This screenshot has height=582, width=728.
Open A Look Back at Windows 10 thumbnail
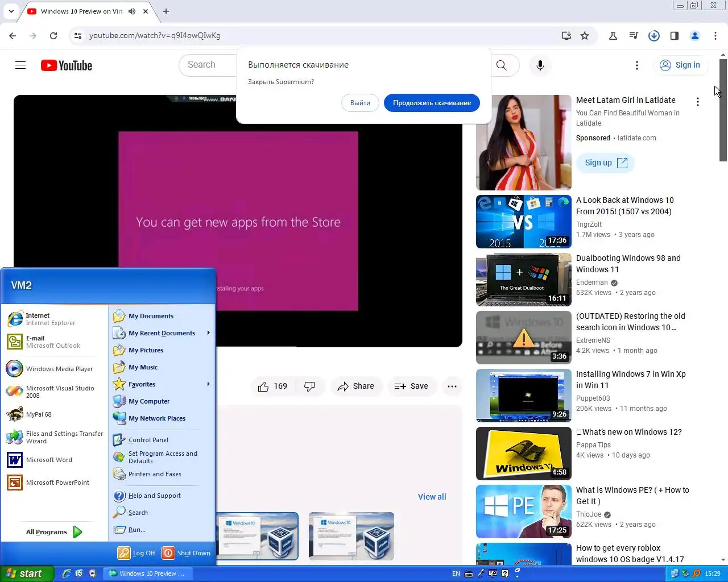tap(524, 222)
